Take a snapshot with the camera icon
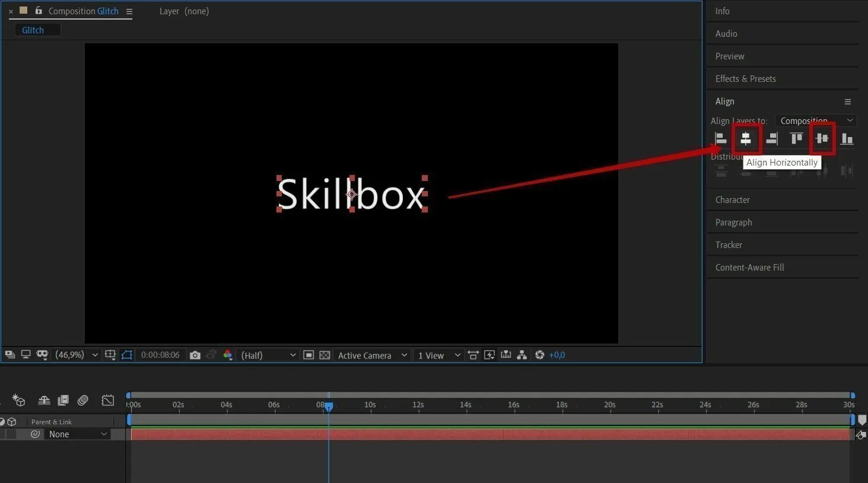Viewport: 868px width, 483px height. coord(195,355)
